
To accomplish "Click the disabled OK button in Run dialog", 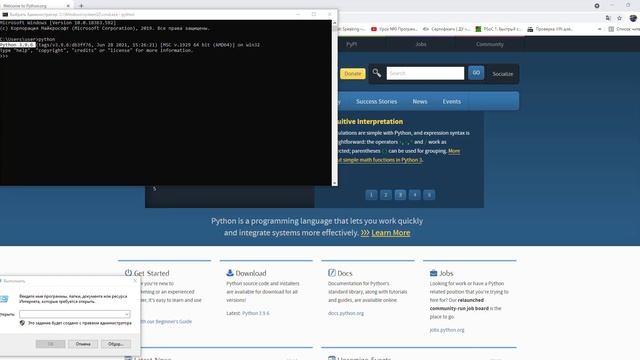I will (51, 344).
